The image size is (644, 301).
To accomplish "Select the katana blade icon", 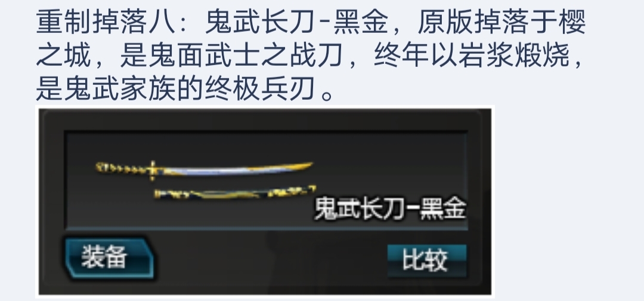I will pyautogui.click(x=204, y=170).
